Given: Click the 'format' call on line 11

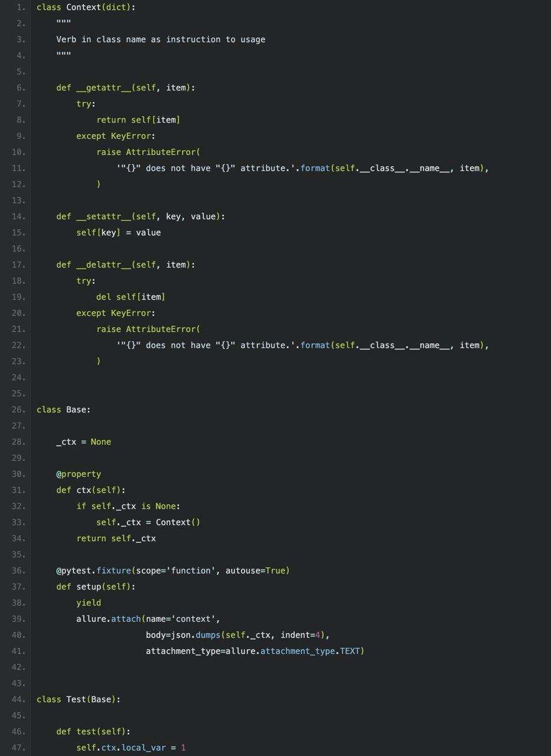Looking at the screenshot, I should 315,168.
